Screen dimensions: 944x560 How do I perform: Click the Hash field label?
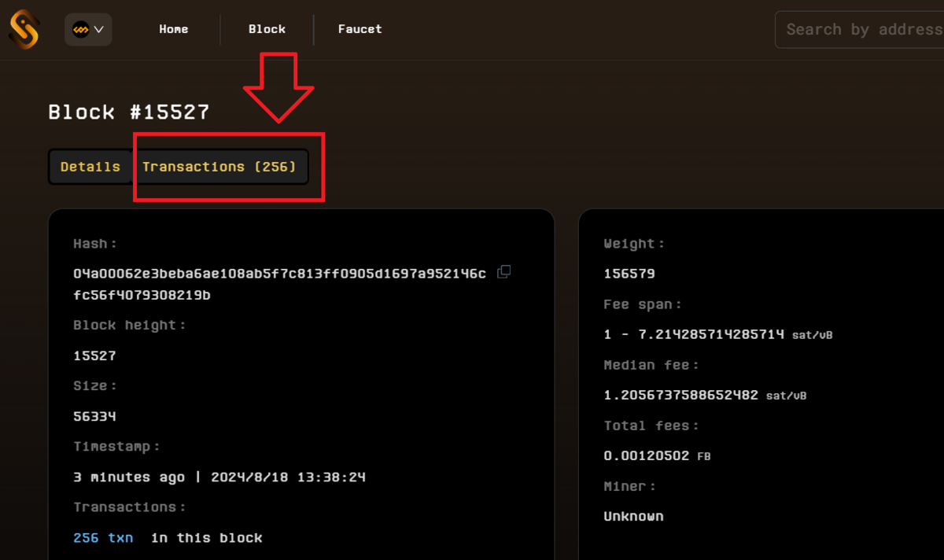(x=94, y=244)
